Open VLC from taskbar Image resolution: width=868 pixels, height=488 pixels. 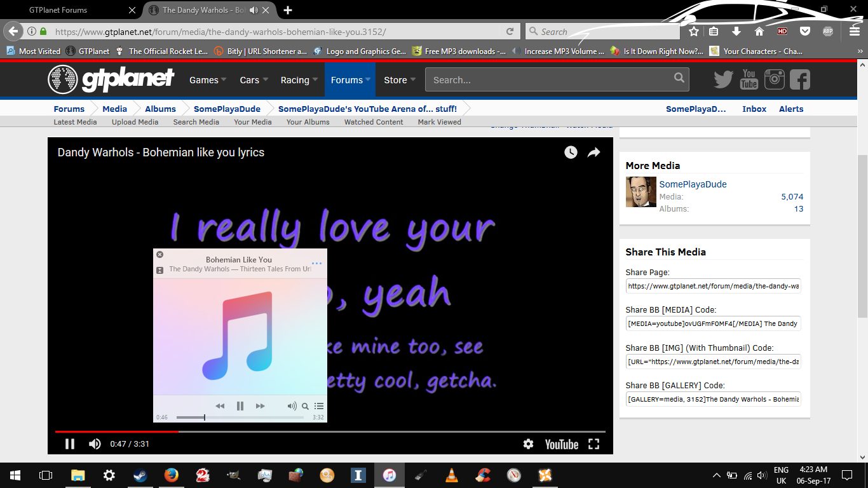452,475
